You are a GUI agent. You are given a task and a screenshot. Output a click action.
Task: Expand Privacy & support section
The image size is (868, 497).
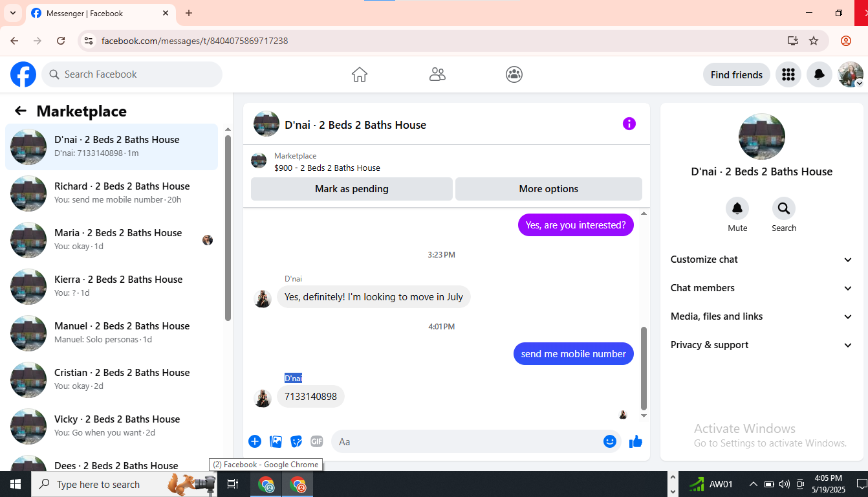click(x=762, y=345)
